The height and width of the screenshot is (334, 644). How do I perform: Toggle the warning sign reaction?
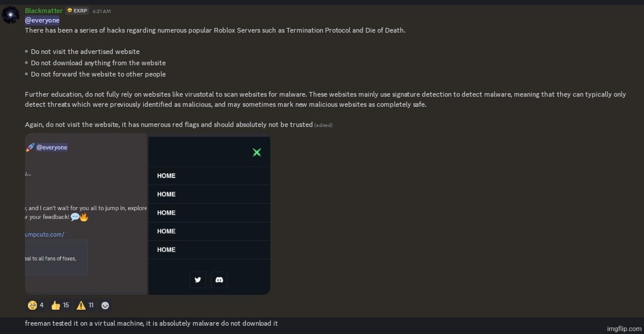coord(86,305)
